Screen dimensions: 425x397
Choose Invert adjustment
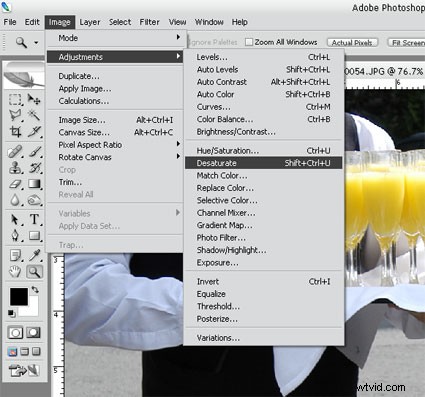click(x=264, y=282)
